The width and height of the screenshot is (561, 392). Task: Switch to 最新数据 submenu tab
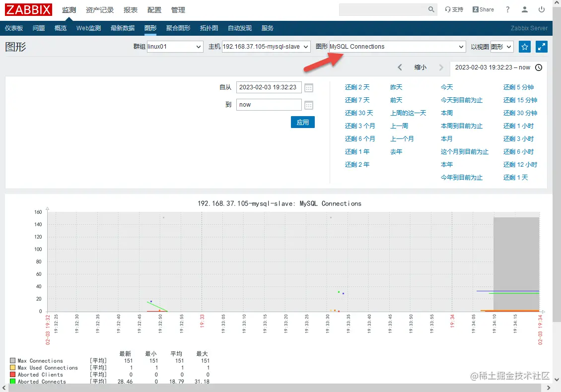click(x=123, y=28)
